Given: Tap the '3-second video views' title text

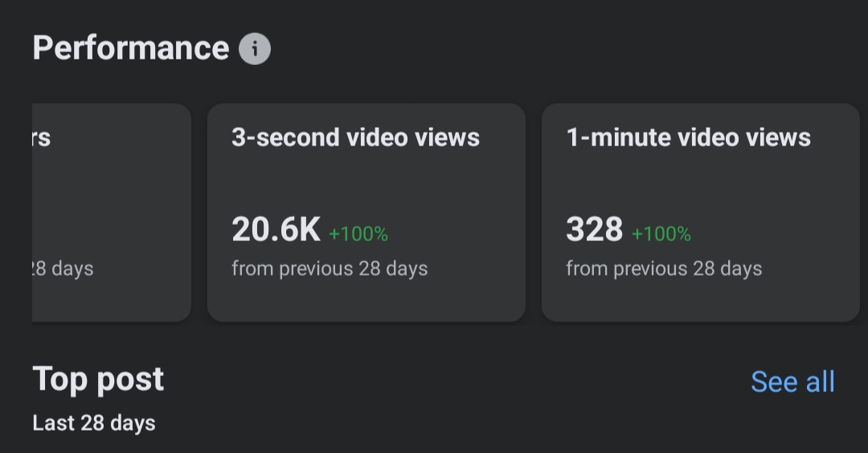Looking at the screenshot, I should tap(355, 137).
